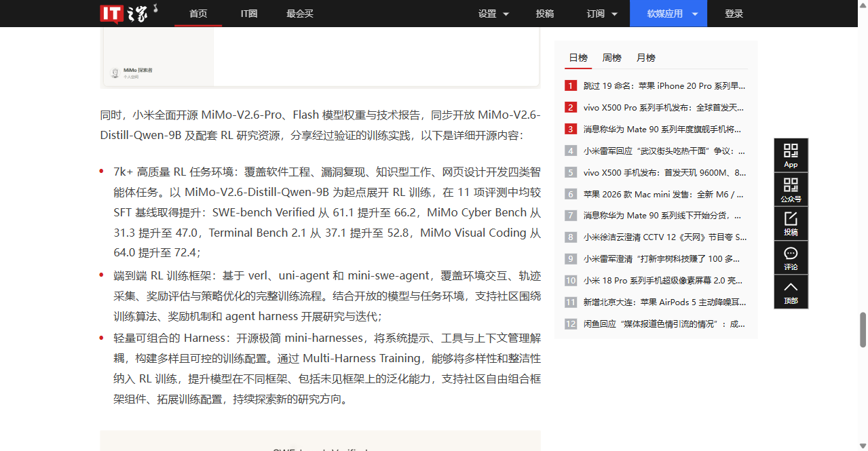
Task: Click the gray number 12 rank badge
Action: click(571, 324)
